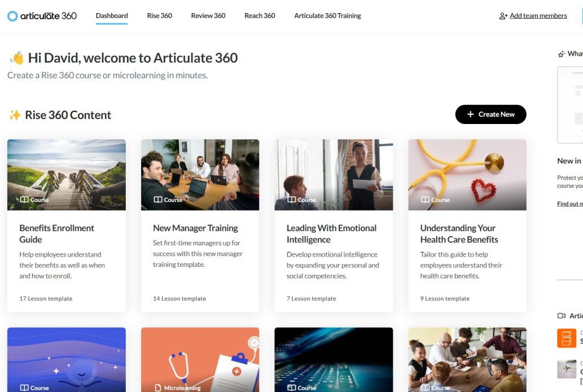Click the add team members person icon
This screenshot has width=583, height=392.
click(x=503, y=16)
